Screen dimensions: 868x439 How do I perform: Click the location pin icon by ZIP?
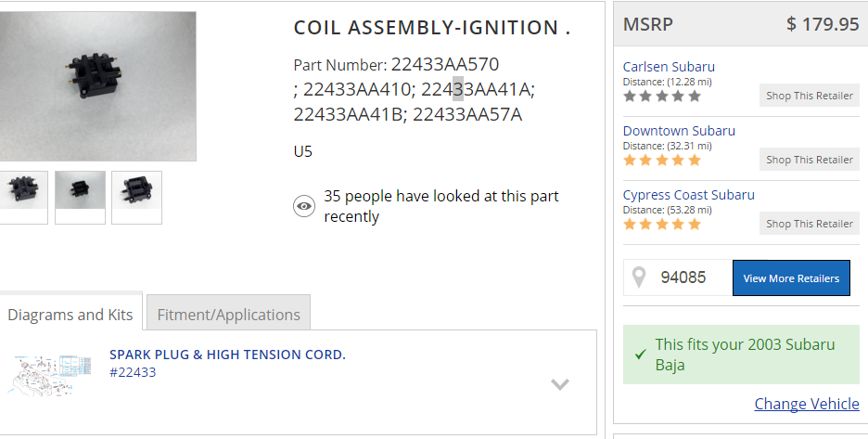point(639,278)
